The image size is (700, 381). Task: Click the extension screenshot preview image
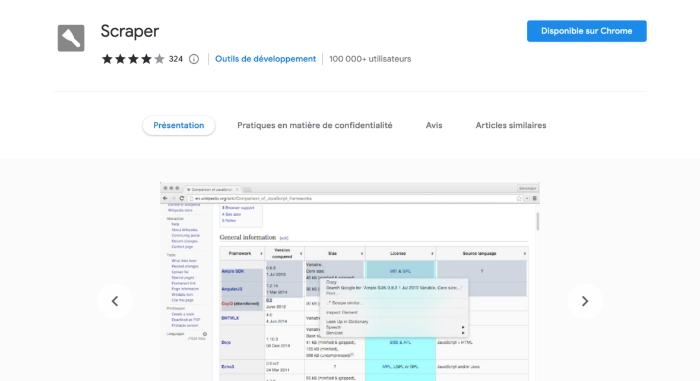point(350,282)
